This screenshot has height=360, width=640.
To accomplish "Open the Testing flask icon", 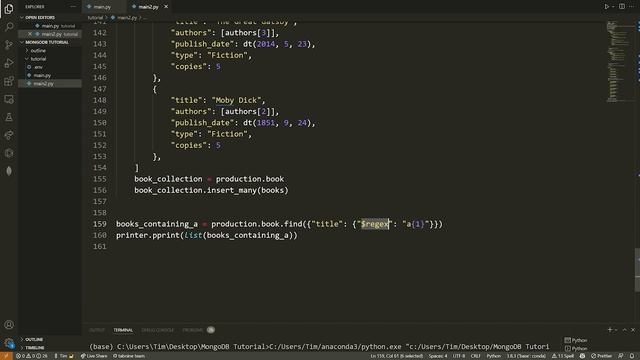I will (9, 117).
